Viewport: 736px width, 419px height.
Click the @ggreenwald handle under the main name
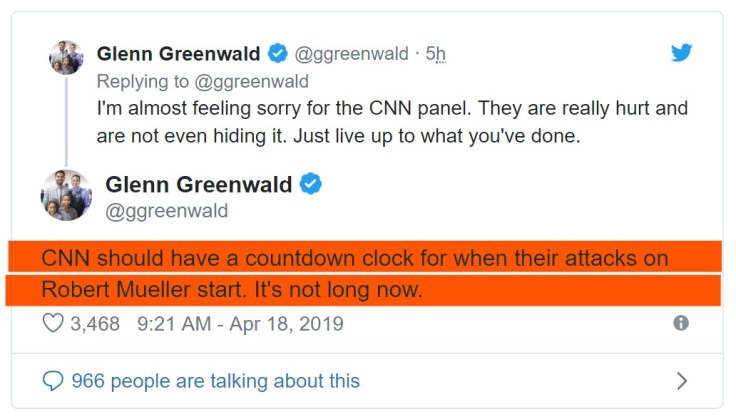click(x=166, y=211)
